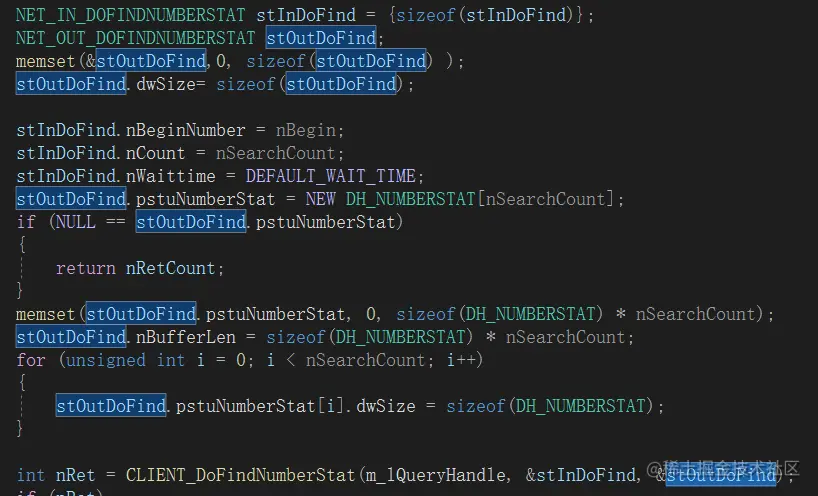The width and height of the screenshot is (818, 496).
Task: Click the nCount member name
Action: 155,153
